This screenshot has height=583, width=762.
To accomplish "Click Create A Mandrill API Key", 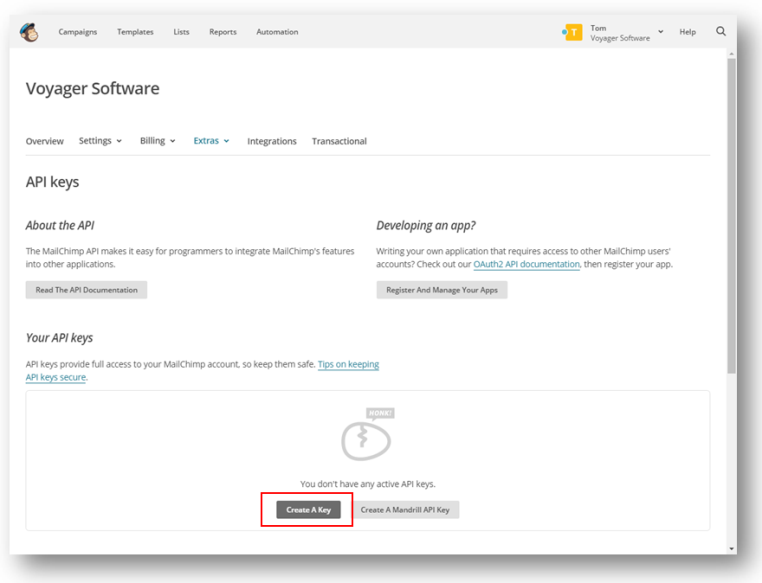I will point(405,510).
